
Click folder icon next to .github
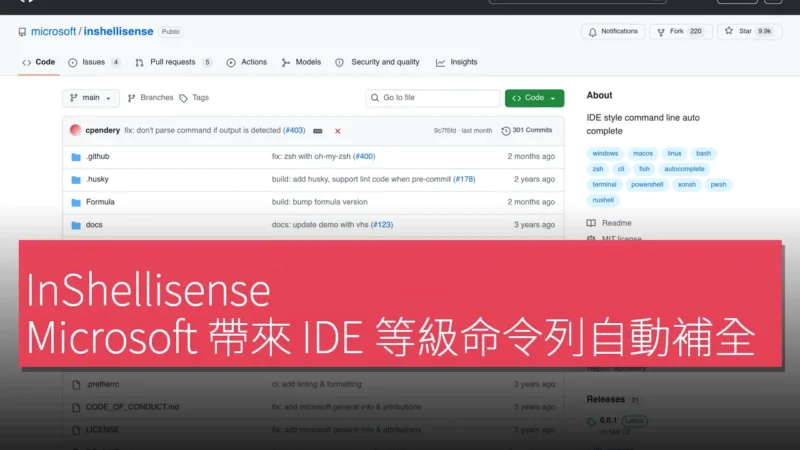pos(76,157)
